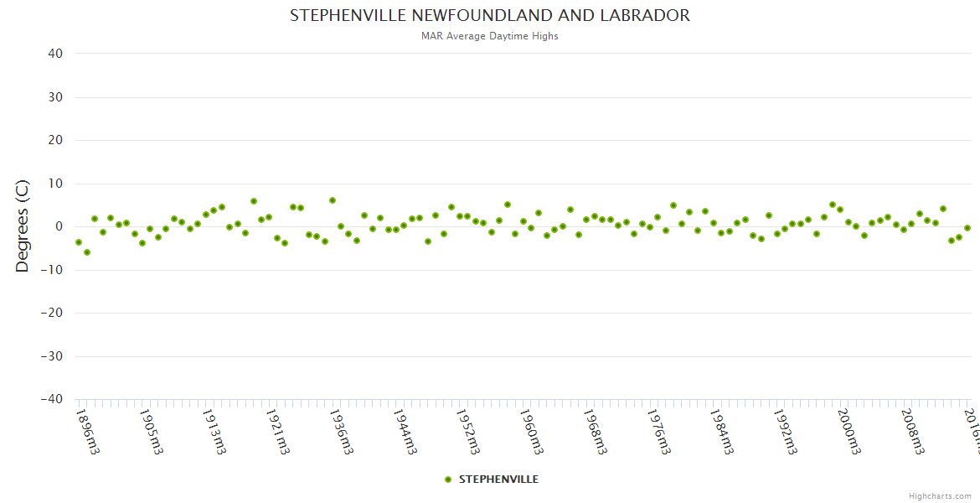Click the chart title STEPHENVILLE NEWFOUNDLAND AND LABRADOR

pos(490,16)
